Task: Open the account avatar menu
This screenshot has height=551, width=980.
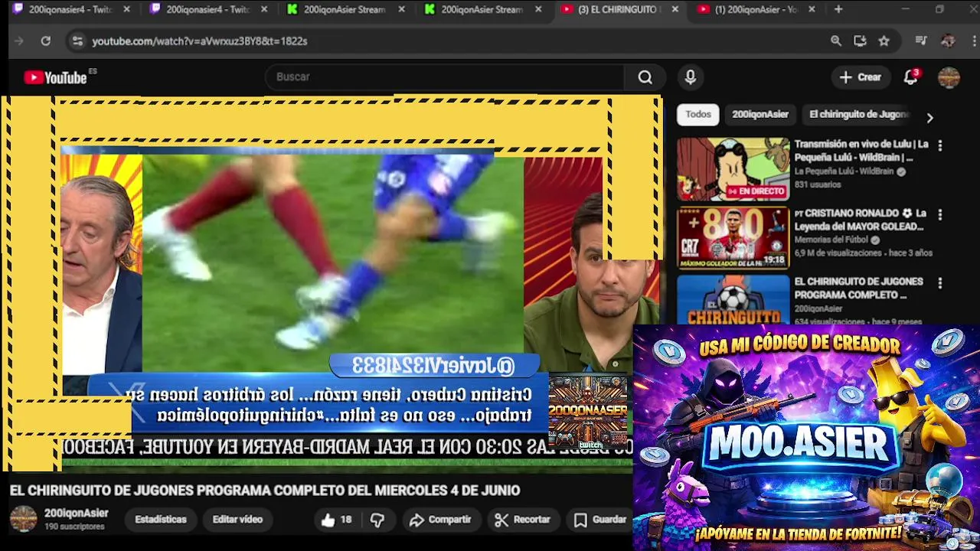Action: click(949, 77)
